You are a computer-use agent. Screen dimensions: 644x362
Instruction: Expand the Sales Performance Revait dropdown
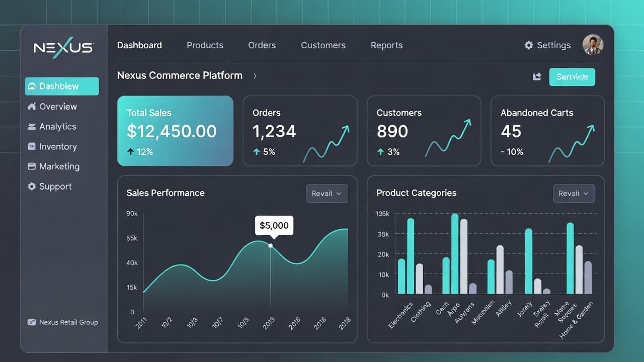pos(327,194)
